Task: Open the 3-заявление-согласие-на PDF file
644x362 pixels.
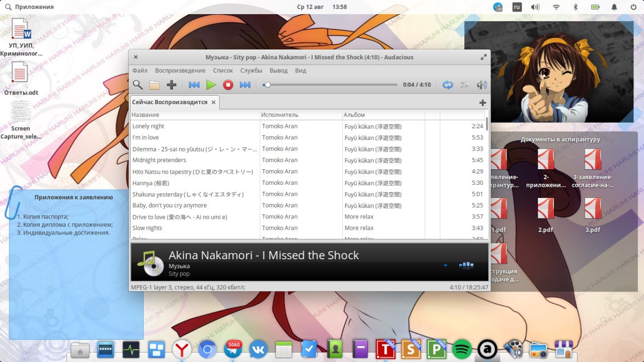Action: (x=593, y=168)
